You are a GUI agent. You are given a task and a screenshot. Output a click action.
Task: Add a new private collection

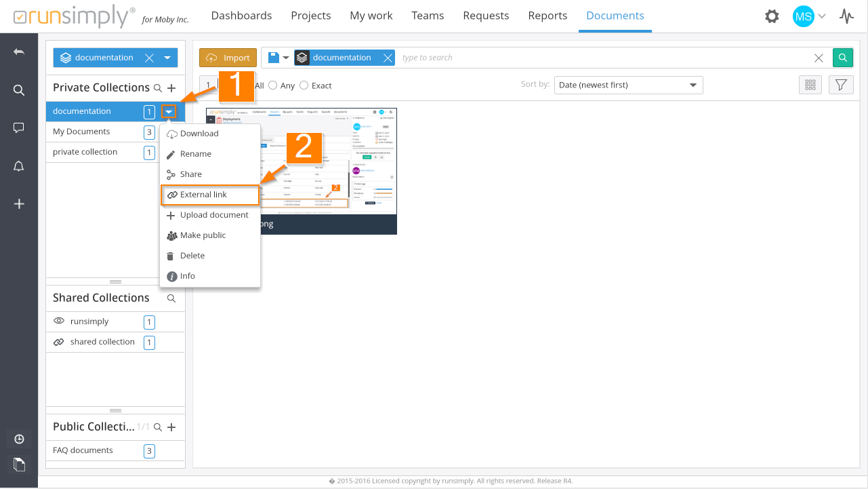pos(171,87)
